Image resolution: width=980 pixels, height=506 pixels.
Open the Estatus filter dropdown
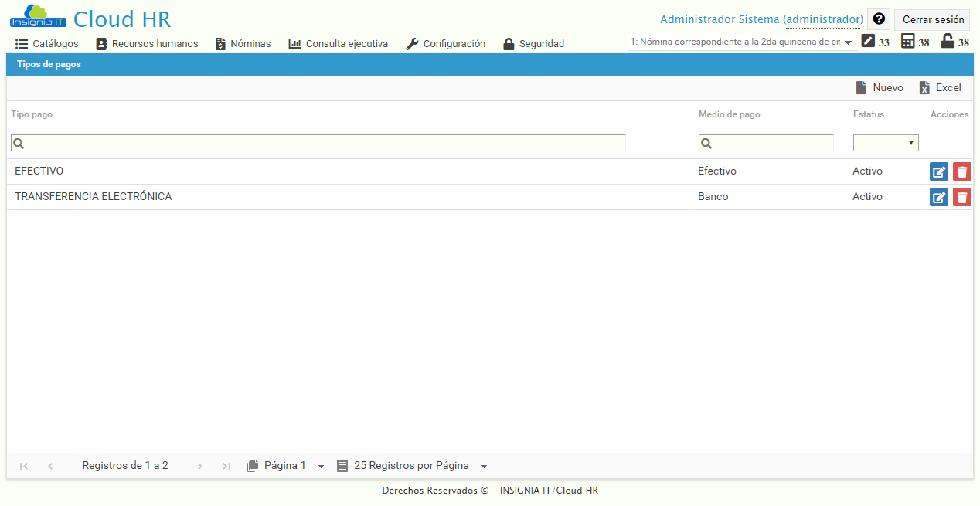pos(886,142)
